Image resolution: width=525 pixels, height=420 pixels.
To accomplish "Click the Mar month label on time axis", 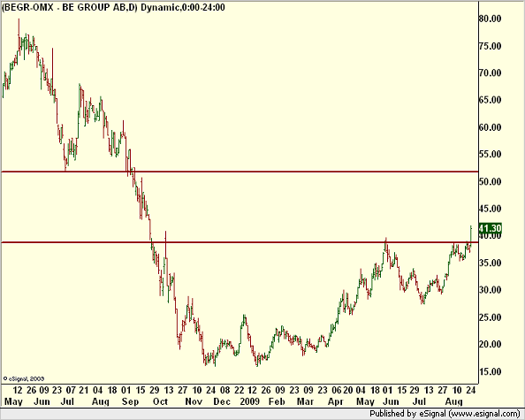I will tap(305, 401).
